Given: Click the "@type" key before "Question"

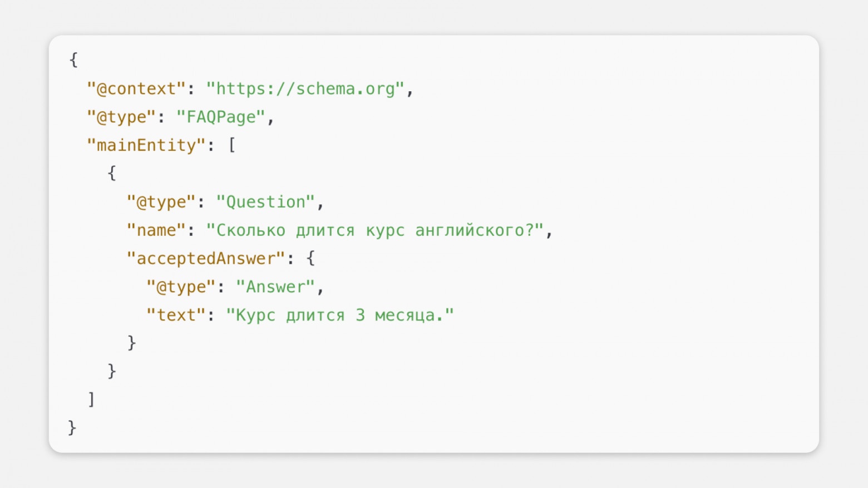Looking at the screenshot, I should (x=161, y=202).
